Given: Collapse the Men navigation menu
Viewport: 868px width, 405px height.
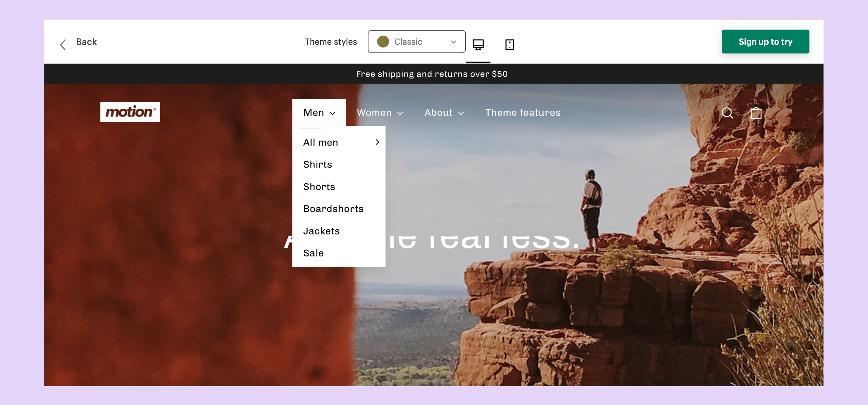Looking at the screenshot, I should (319, 113).
